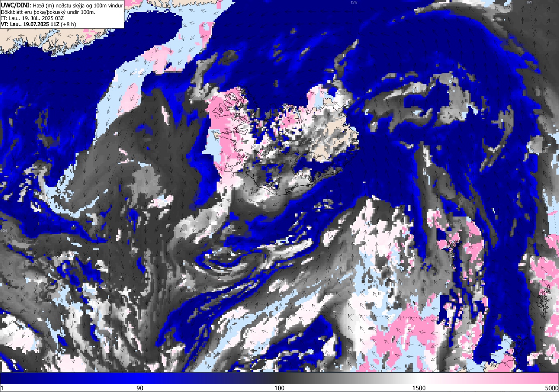Viewport: 559px width, 392px height.
Task: Click the 'VT: Lau.. 19.07.2025 11Z' valid time line
Action: pos(38,24)
